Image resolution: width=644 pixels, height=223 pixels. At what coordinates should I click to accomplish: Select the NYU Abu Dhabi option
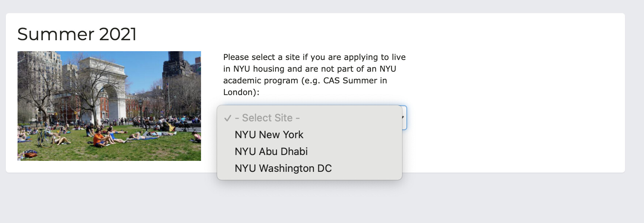(271, 152)
